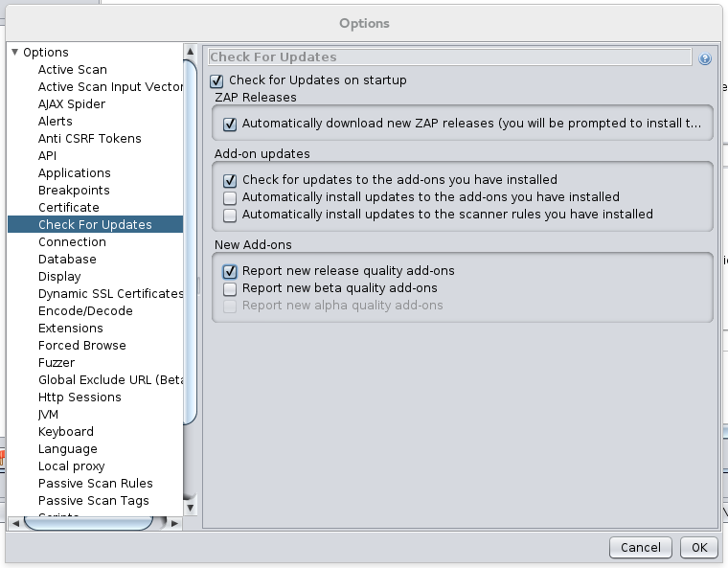Click the options tree scroll-down arrow
Image resolution: width=728 pixels, height=568 pixels.
click(x=190, y=508)
